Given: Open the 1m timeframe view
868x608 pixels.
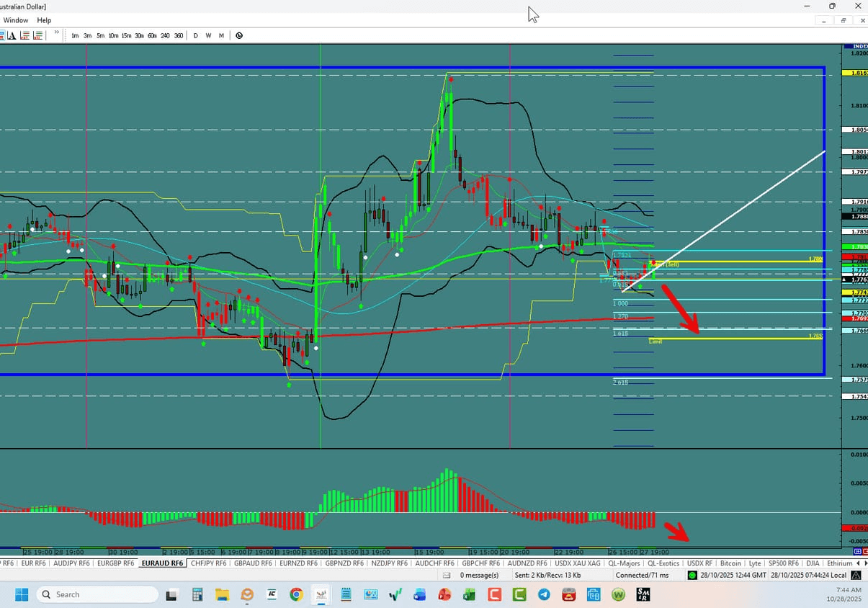Looking at the screenshot, I should (x=74, y=35).
